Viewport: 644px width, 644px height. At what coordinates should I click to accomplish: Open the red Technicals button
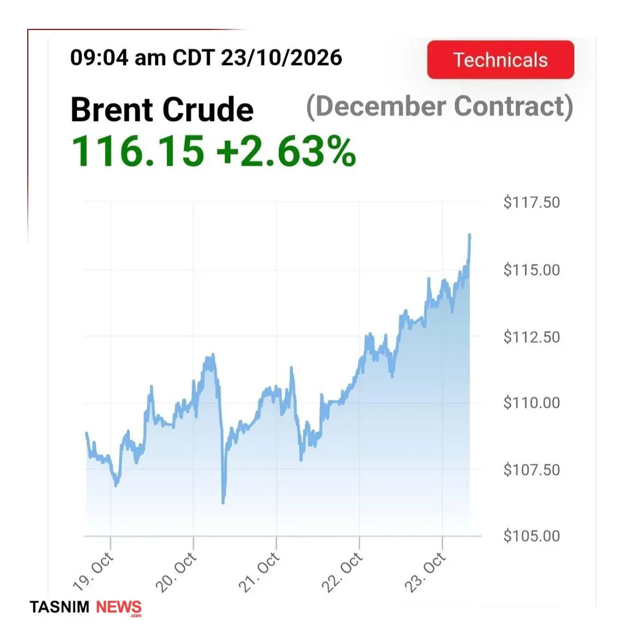coord(500,59)
